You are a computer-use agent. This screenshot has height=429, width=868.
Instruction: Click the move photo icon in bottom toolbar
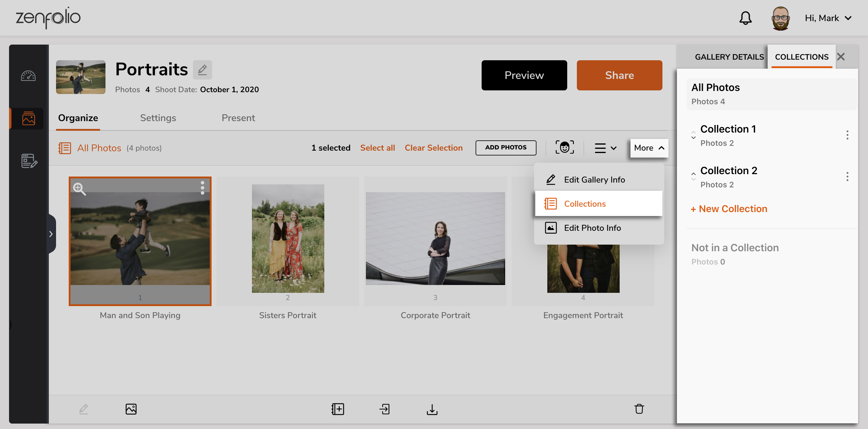[385, 409]
